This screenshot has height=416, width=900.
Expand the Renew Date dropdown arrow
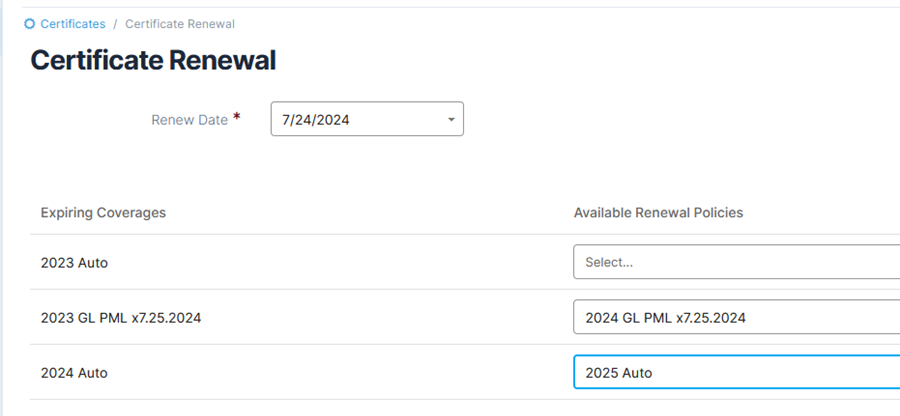point(451,120)
